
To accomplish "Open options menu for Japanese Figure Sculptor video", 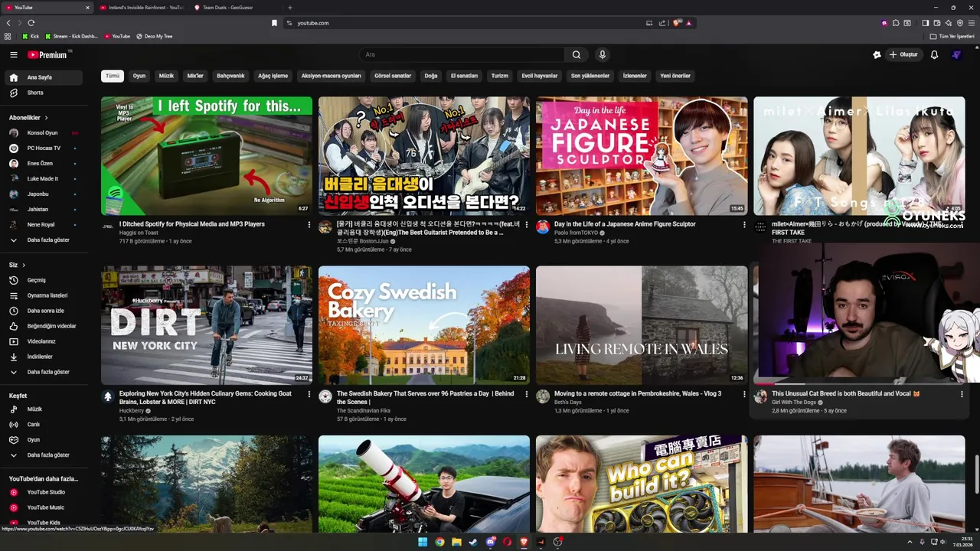I will point(744,225).
